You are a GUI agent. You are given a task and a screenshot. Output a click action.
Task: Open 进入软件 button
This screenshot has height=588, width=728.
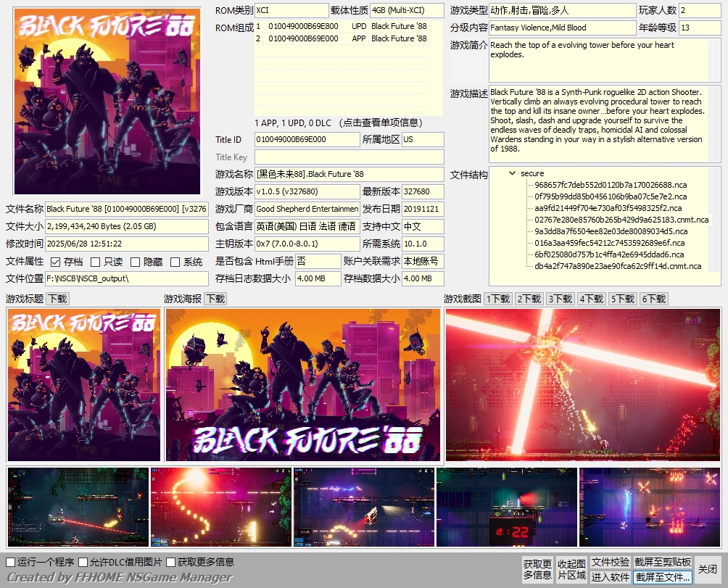[x=610, y=577]
